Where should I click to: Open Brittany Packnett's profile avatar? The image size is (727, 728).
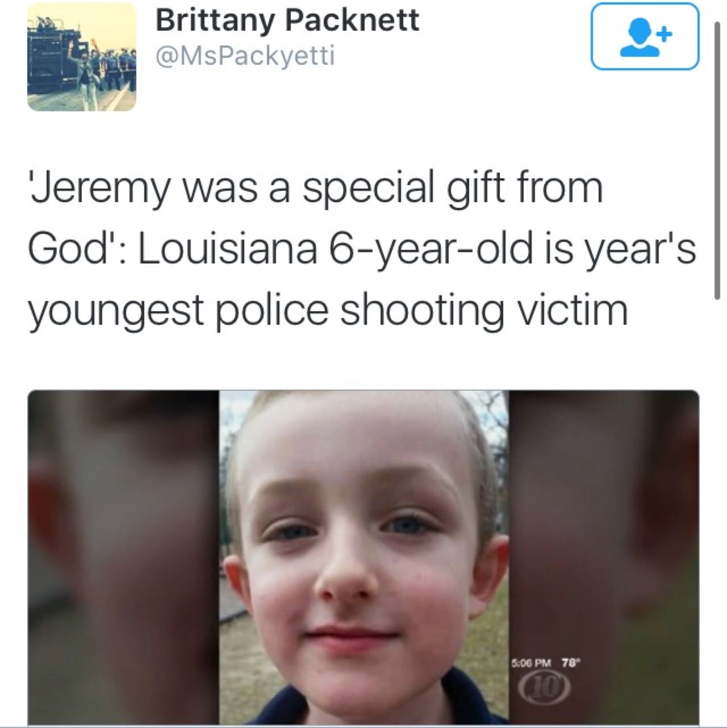[81, 56]
